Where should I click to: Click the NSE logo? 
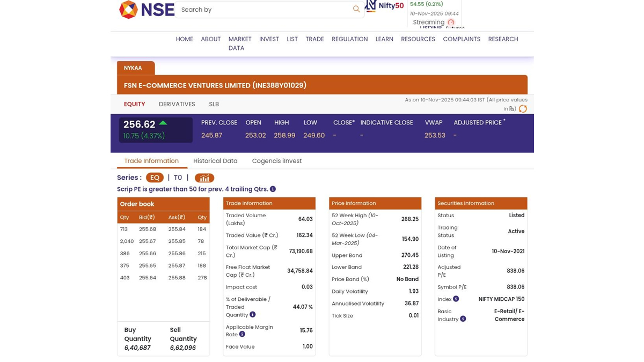(x=147, y=10)
